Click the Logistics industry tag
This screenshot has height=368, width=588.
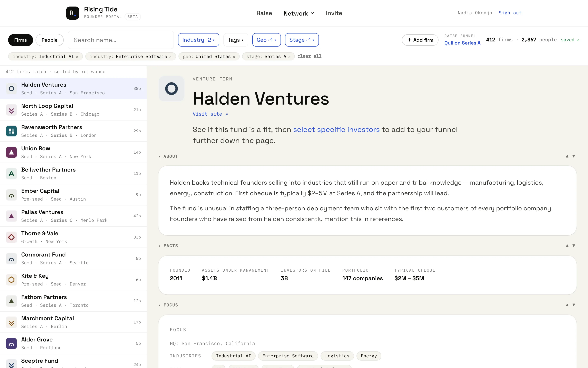point(337,356)
